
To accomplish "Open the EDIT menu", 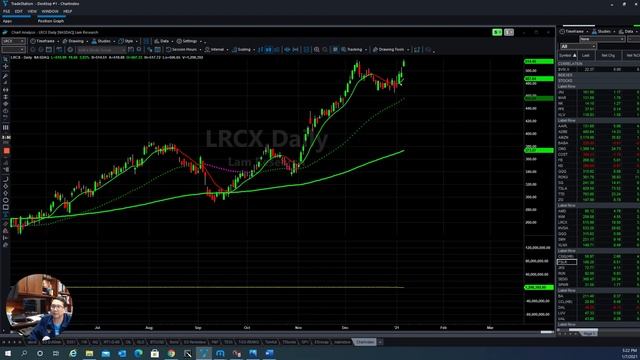I will pos(19,11).
